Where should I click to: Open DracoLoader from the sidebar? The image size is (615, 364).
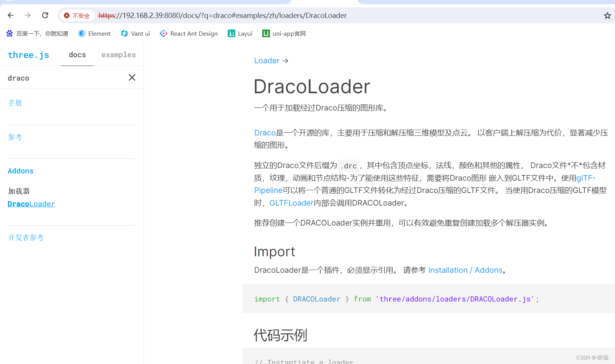tap(31, 204)
